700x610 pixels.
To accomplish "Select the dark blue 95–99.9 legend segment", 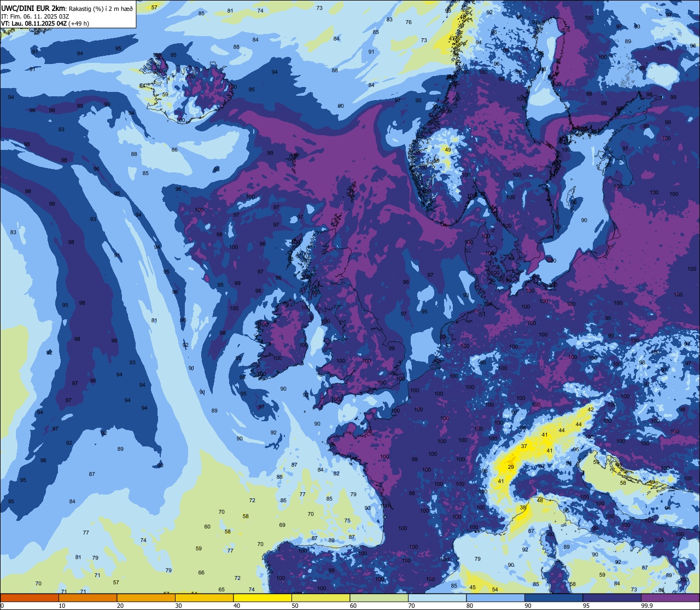I will pyautogui.click(x=612, y=598).
